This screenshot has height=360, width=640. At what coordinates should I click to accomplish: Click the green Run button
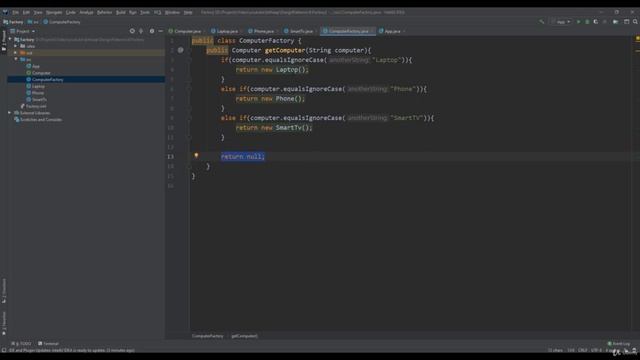coord(578,22)
